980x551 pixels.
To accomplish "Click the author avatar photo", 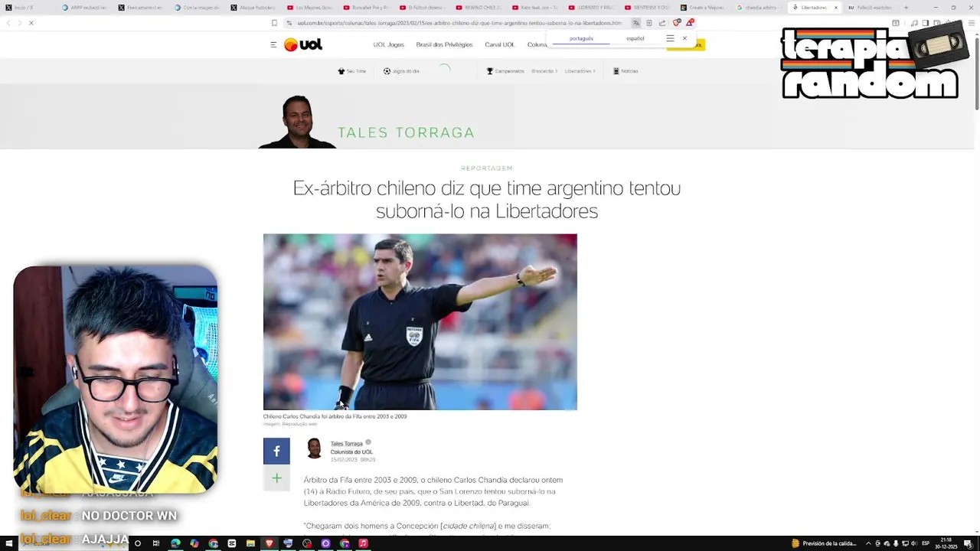I will (314, 448).
